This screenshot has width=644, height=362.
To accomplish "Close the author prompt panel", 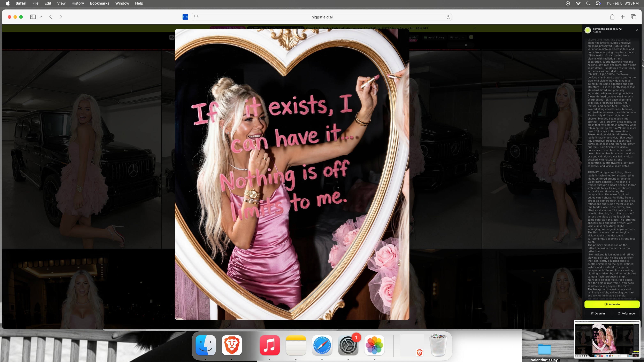I will point(637,30).
